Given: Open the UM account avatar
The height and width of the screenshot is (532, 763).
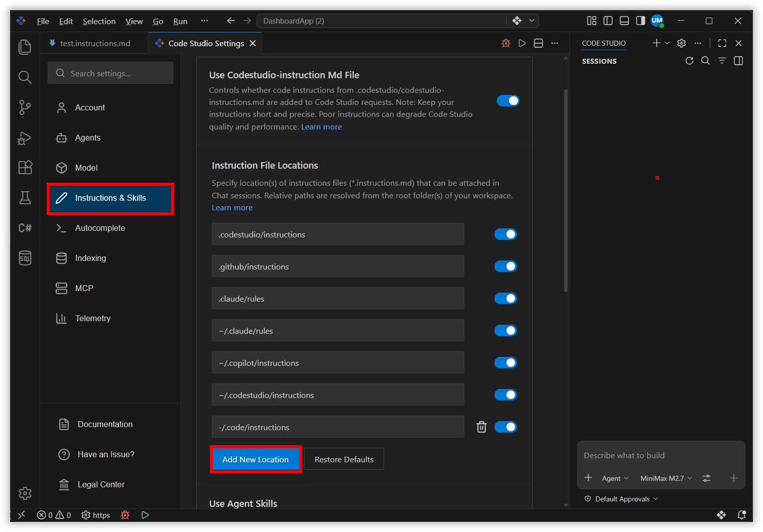Looking at the screenshot, I should (x=657, y=21).
